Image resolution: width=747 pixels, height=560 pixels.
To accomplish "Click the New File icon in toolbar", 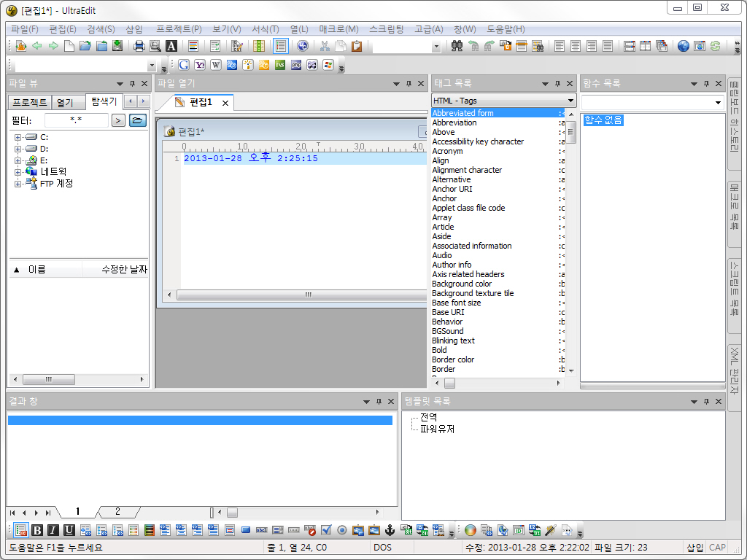I will 69,46.
